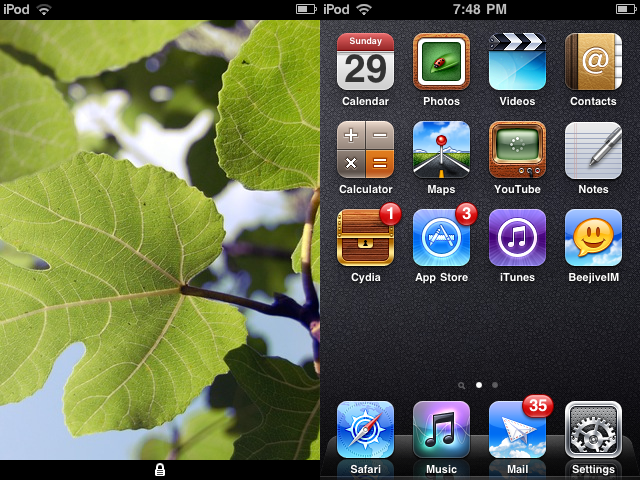This screenshot has width=640, height=480.
Task: Tap the YouTube label text
Action: [x=517, y=189]
